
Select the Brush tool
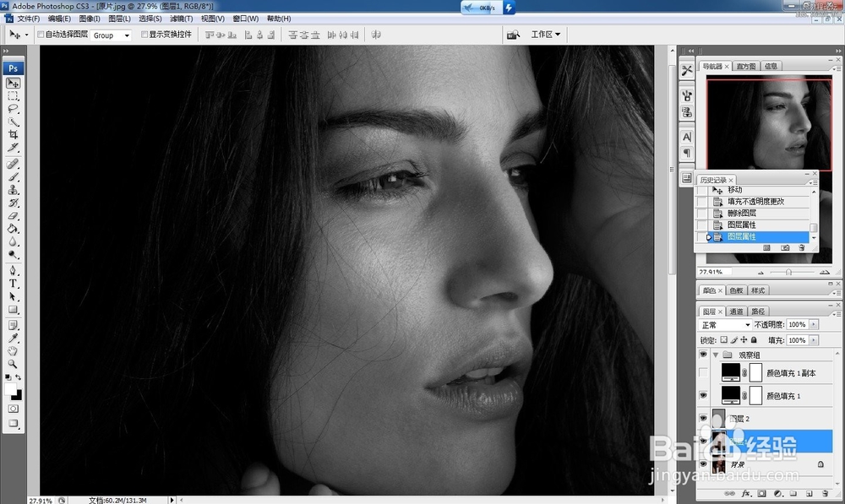pyautogui.click(x=13, y=176)
